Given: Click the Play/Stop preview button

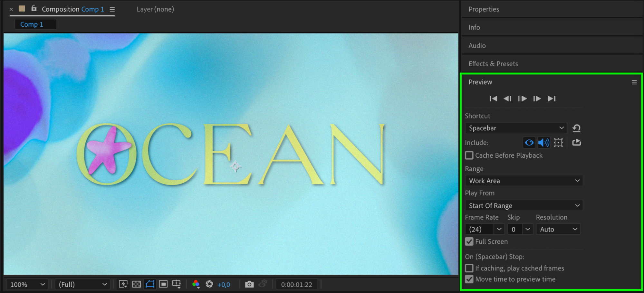Looking at the screenshot, I should click(x=522, y=99).
